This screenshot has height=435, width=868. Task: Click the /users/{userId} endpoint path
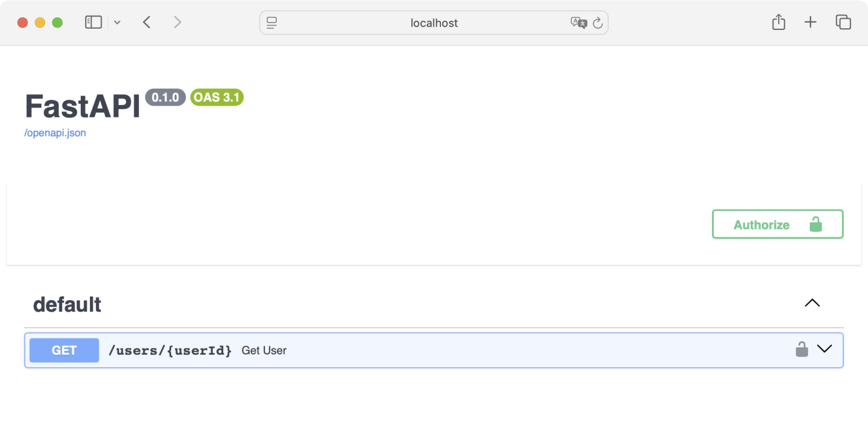[170, 350]
